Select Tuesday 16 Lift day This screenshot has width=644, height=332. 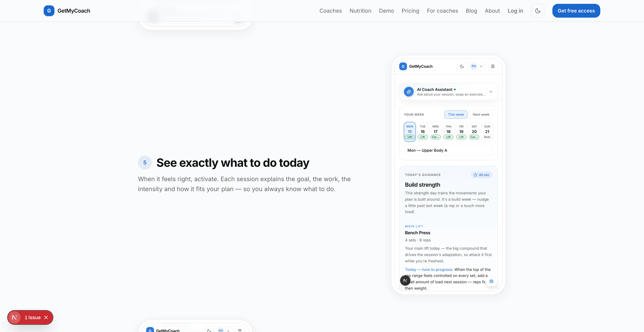click(422, 132)
